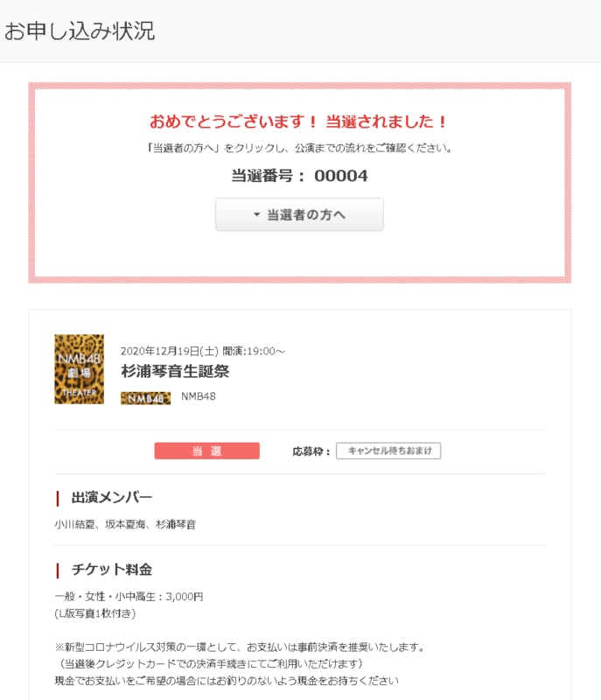
Task: Click the 新型コロナウイルス対策 payment notice
Action: tap(241, 647)
